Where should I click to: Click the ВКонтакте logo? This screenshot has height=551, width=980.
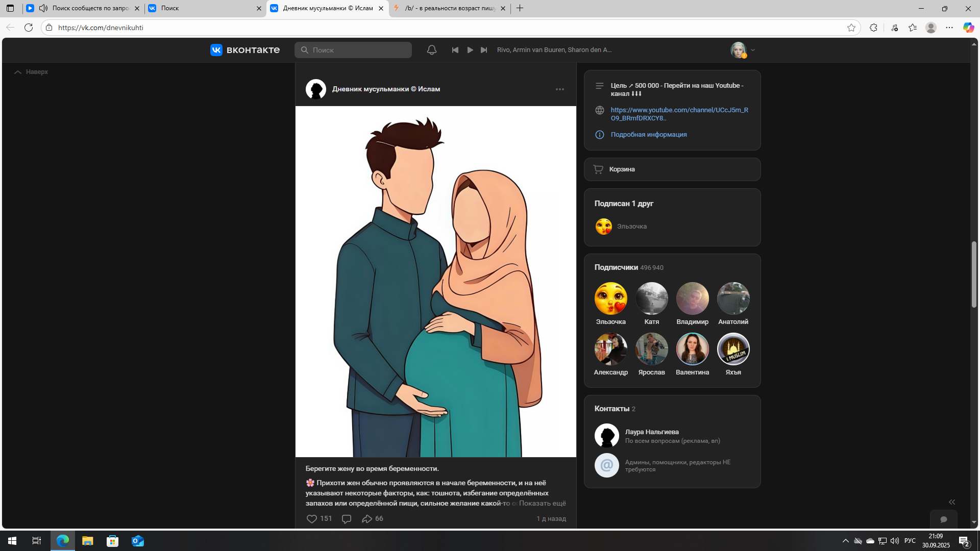(x=245, y=50)
